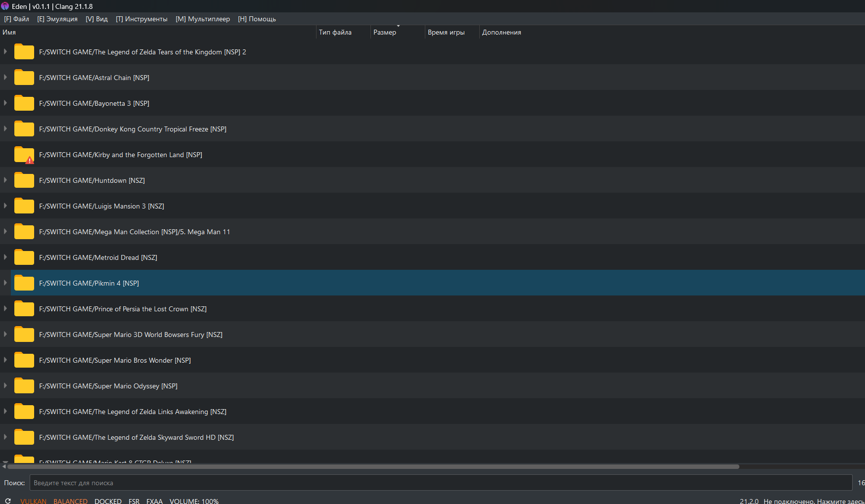
Task: Sort by the Время игры column header
Action: 452,32
